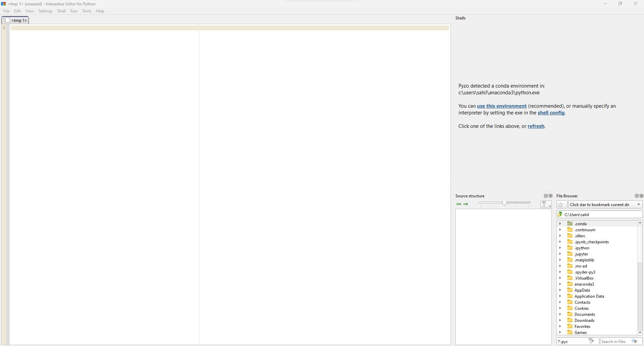Viewport: 644px width, 346px height.
Task: Click the File Browser scroll-down arrow
Action: (x=640, y=333)
